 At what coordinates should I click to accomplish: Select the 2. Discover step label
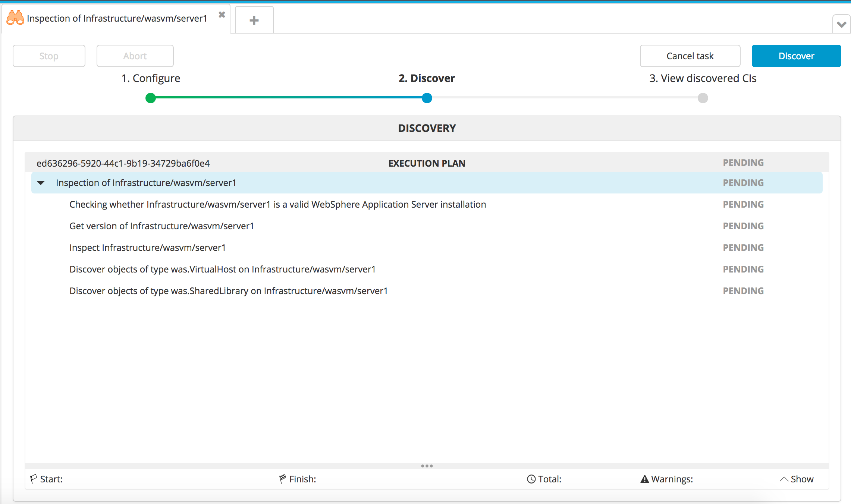(x=427, y=78)
